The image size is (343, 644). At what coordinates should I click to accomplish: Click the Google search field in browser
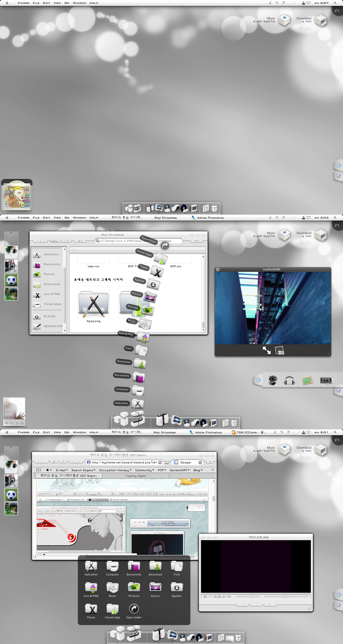tap(188, 462)
